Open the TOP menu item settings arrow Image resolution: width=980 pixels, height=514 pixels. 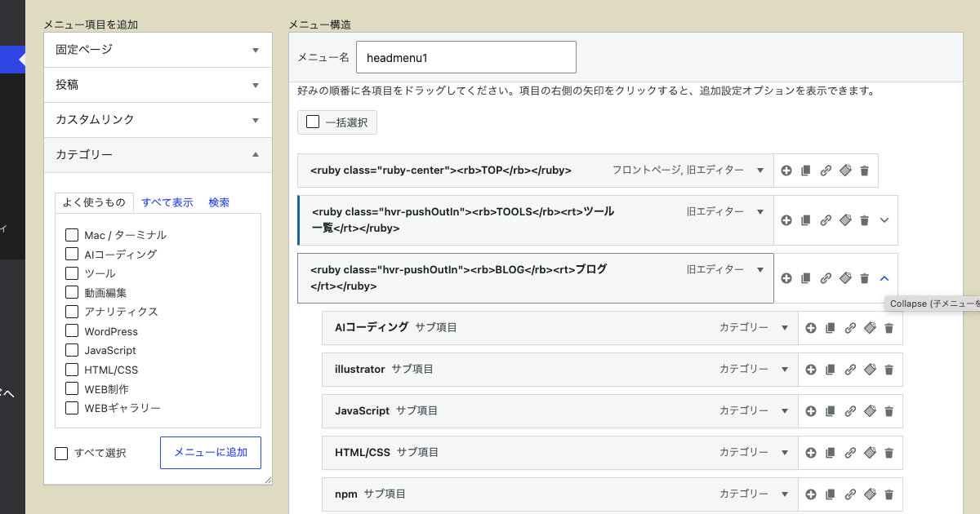click(760, 171)
